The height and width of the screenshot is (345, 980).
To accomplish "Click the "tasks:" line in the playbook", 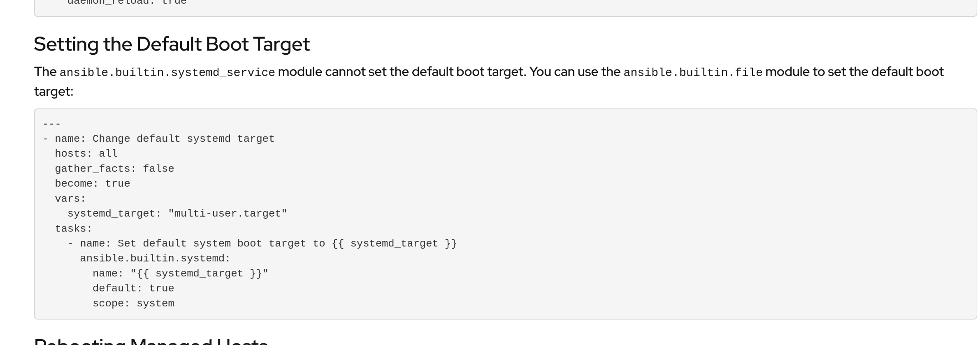I will pyautogui.click(x=74, y=229).
